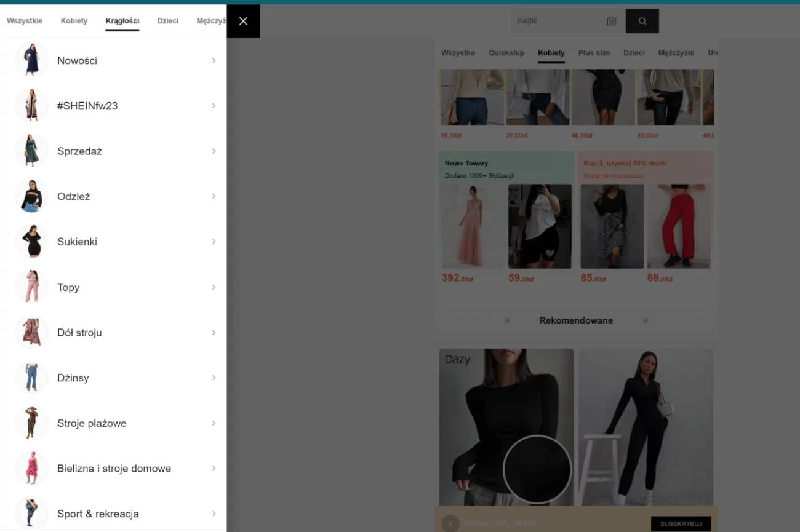Open the #SHEINfw23 category link
Viewport: 800px width, 532px height.
[87, 106]
